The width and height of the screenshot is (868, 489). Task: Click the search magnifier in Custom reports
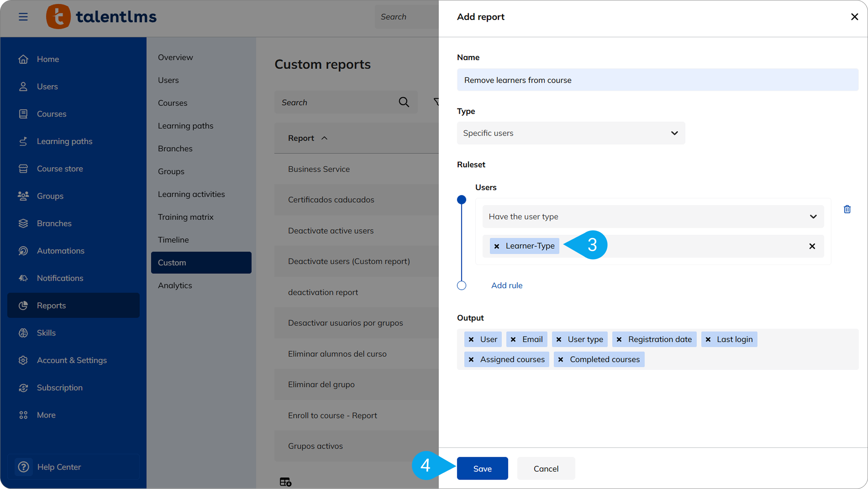click(x=404, y=102)
